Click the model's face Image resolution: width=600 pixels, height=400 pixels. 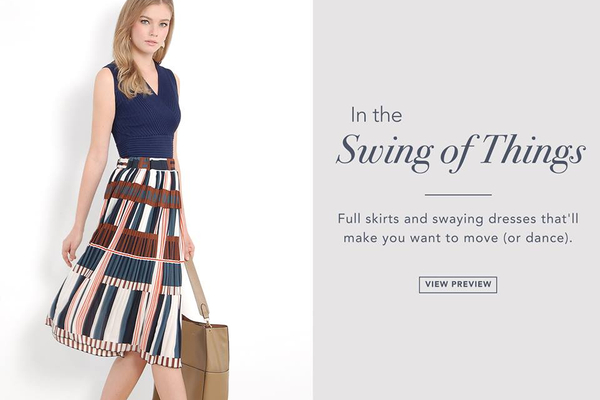(153, 28)
